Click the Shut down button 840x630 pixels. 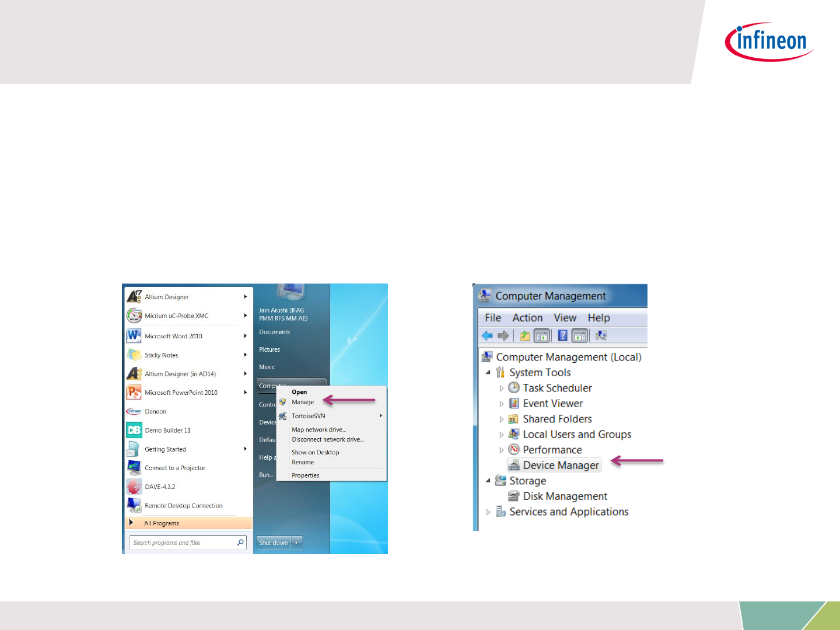(274, 542)
